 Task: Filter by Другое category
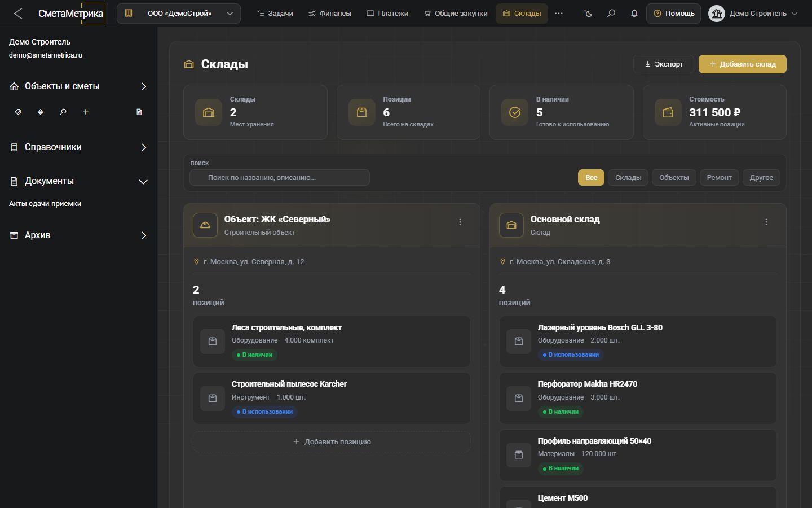tap(761, 177)
